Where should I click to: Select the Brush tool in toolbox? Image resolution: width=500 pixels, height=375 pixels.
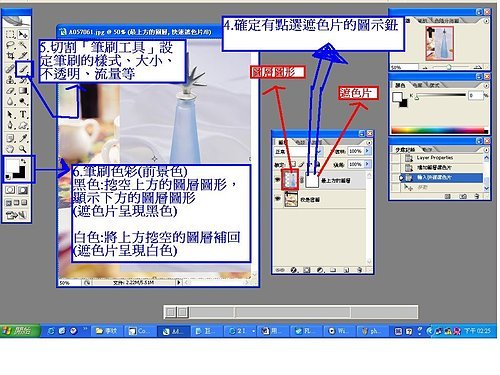pyautogui.click(x=24, y=69)
